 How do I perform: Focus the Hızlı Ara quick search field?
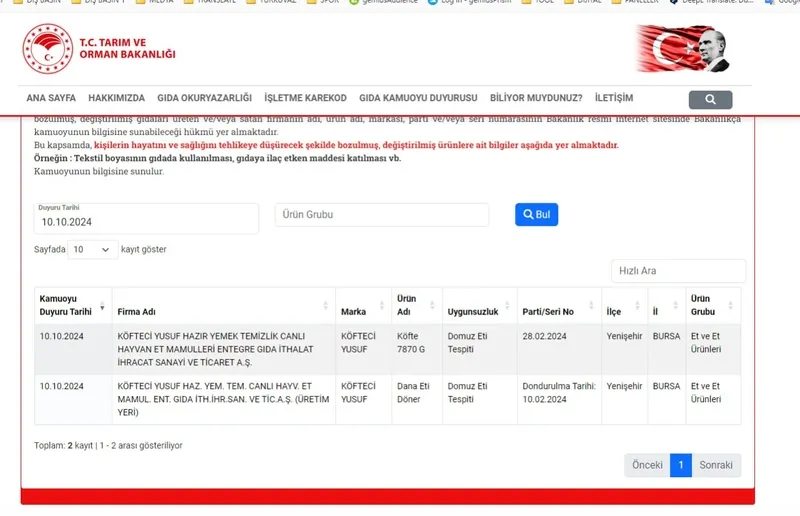click(678, 271)
